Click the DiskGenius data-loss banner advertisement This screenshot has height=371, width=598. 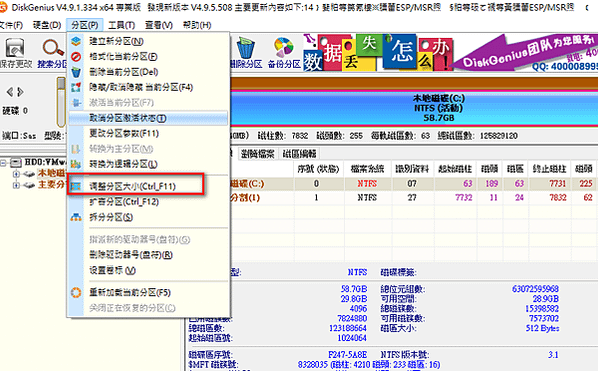pos(450,53)
